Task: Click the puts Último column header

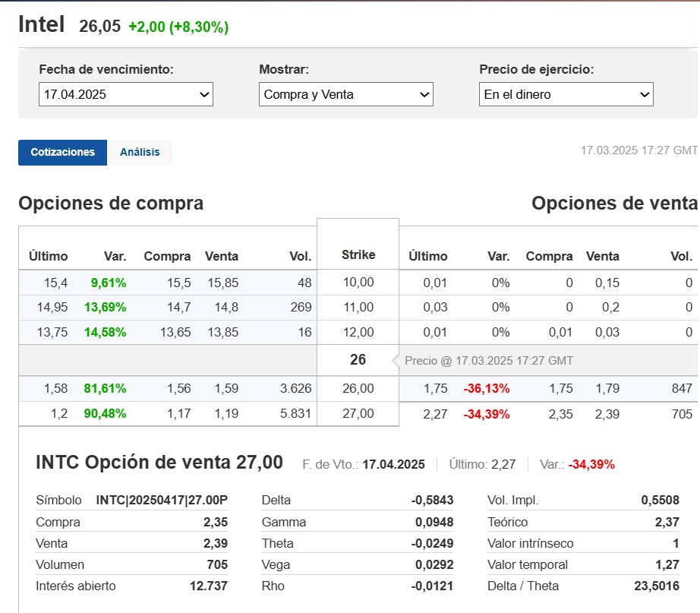Action: click(428, 257)
